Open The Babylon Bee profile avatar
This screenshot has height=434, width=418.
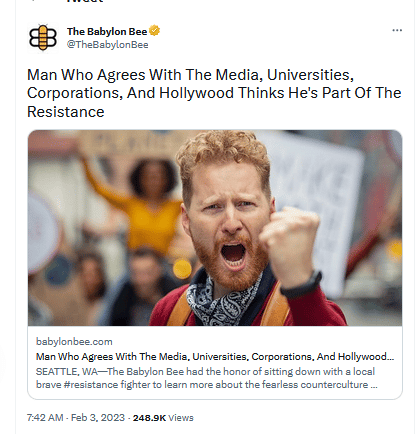[x=43, y=37]
